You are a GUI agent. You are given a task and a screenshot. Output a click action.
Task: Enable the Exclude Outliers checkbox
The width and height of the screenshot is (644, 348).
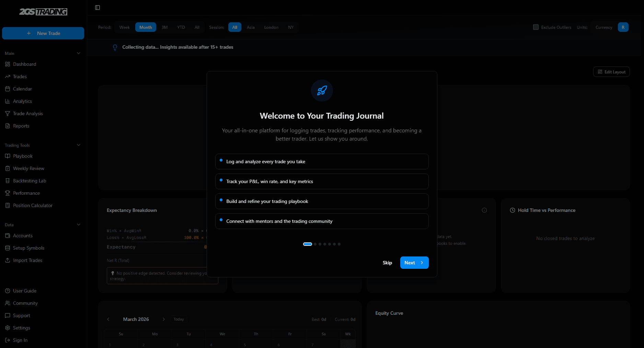coord(536,27)
